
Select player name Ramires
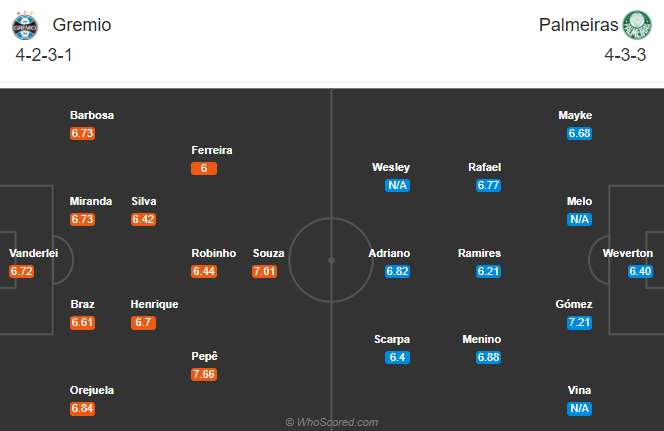(479, 253)
